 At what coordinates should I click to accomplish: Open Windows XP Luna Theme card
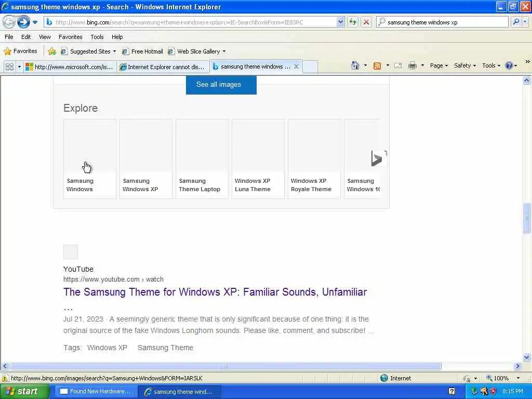[258, 159]
